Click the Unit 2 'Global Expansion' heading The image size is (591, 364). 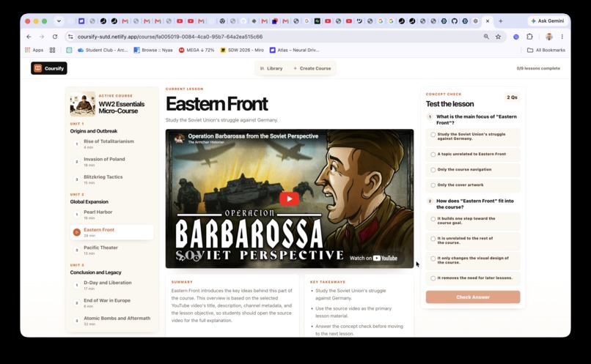[89, 201]
